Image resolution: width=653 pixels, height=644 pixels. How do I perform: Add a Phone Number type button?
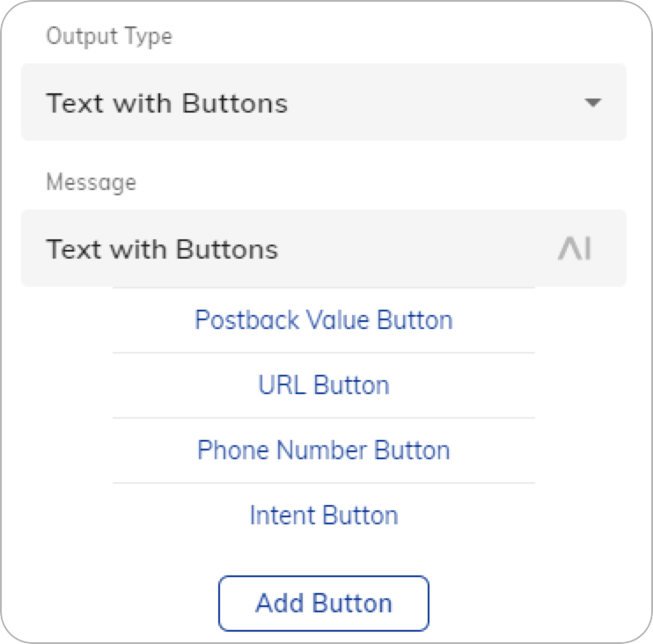pos(324,450)
